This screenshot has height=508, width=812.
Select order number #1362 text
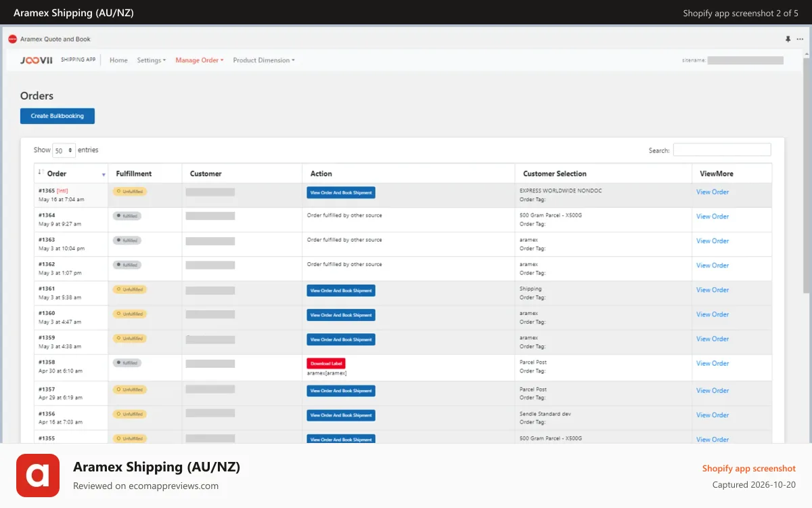(47, 264)
